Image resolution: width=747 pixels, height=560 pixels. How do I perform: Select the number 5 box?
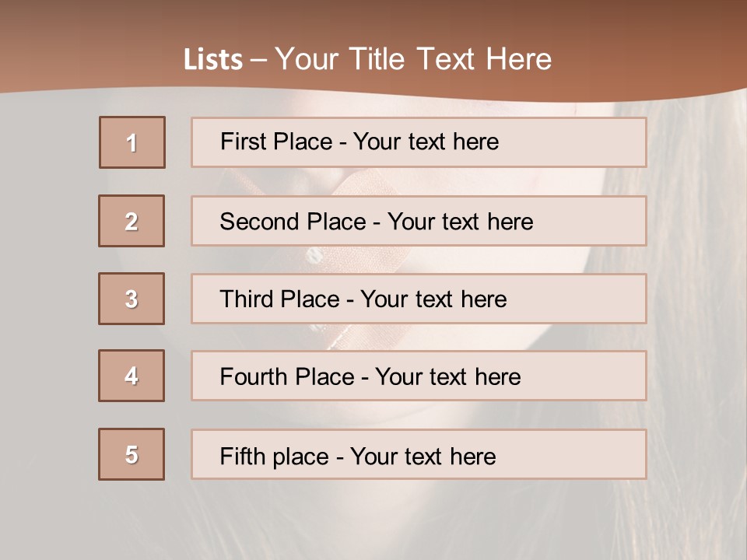[x=132, y=454]
